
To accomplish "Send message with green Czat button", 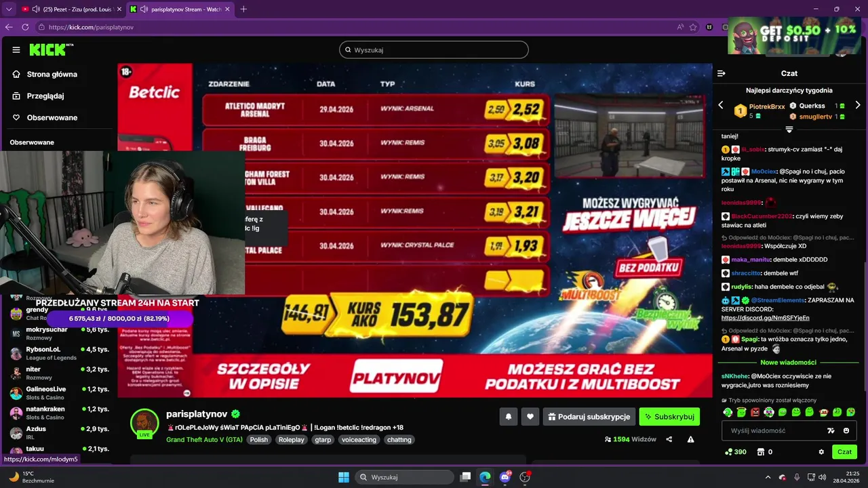I will coord(844,452).
